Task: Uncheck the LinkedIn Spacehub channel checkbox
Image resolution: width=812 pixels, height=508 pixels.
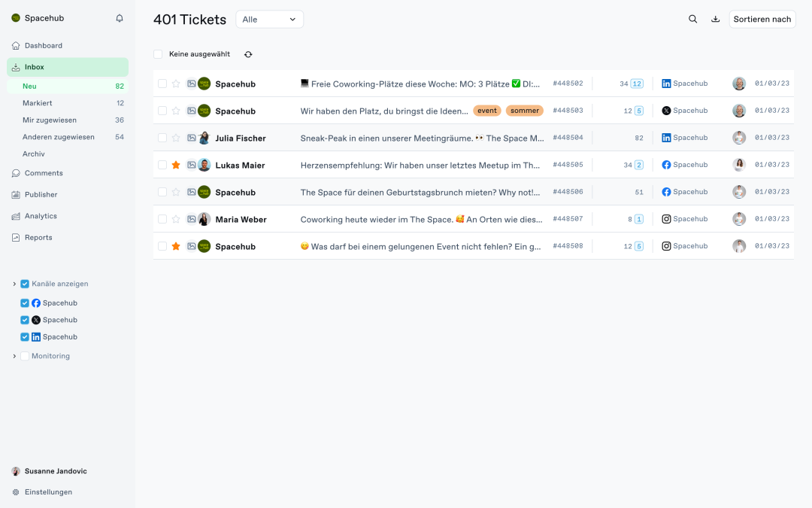Action: 25,337
